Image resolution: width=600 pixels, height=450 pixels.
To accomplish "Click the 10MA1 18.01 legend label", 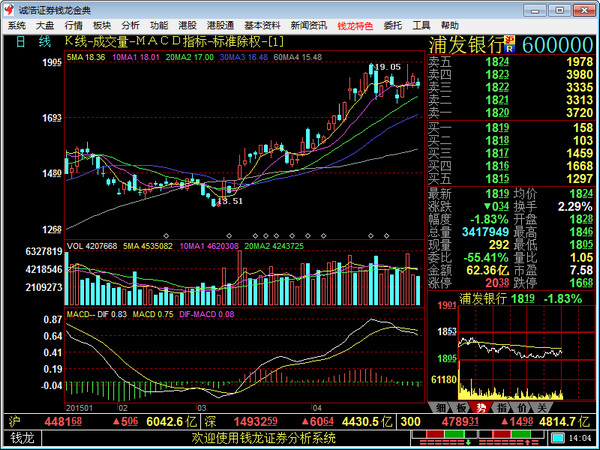I will point(135,57).
